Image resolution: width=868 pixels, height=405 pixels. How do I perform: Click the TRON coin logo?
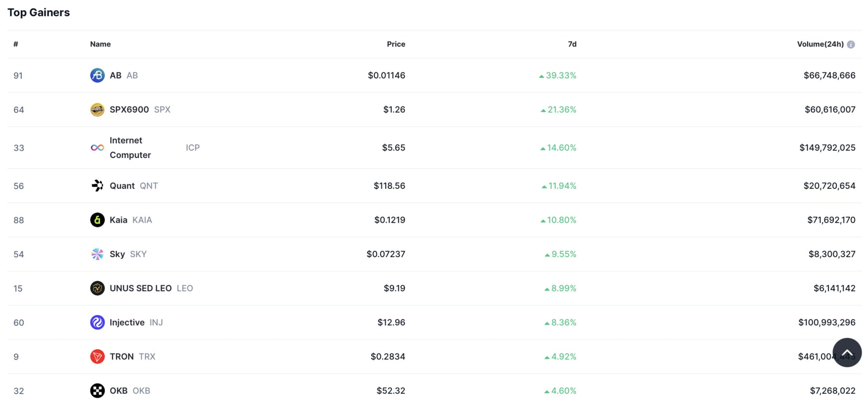coord(97,357)
